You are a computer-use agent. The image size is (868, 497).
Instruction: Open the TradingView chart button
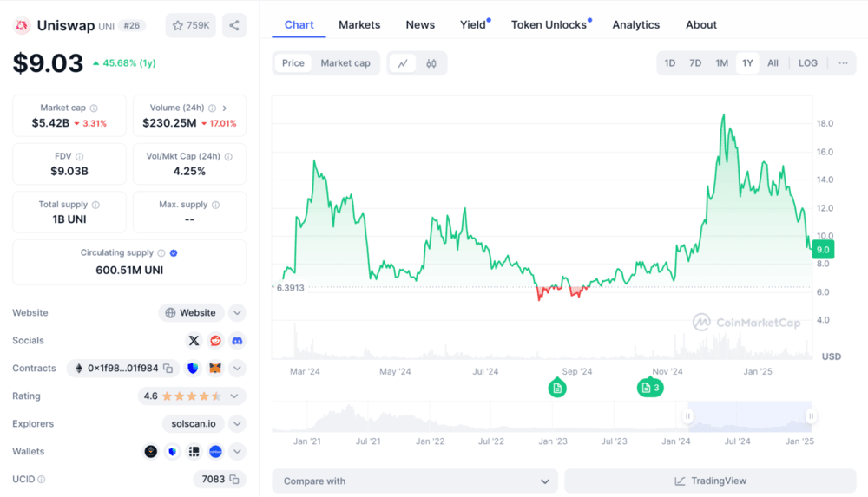click(x=710, y=481)
